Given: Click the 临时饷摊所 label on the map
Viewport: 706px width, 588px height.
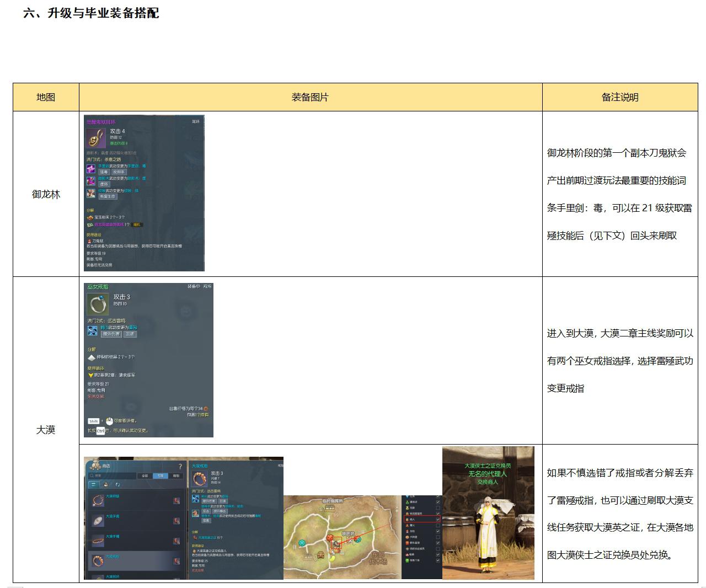Looking at the screenshot, I should [333, 501].
